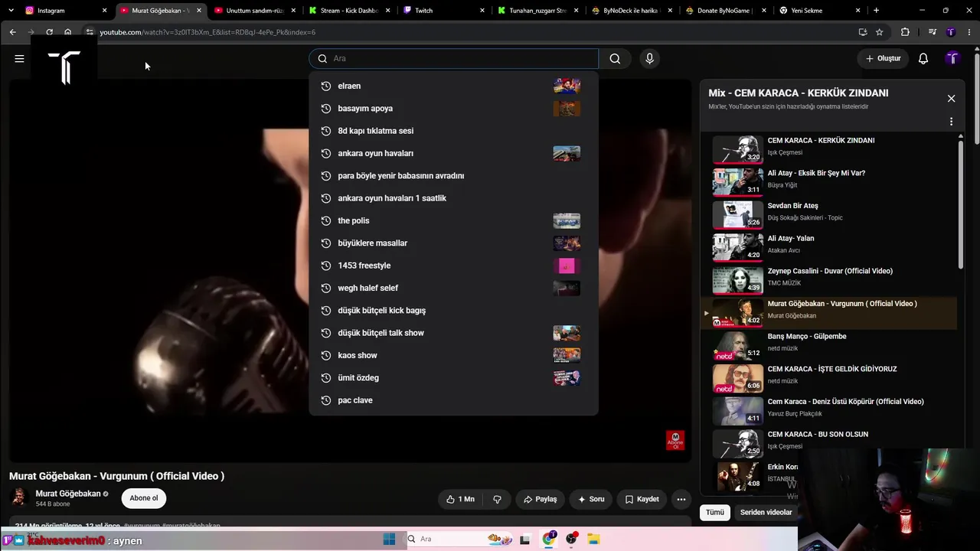Click the Paylaş share button

(540, 499)
